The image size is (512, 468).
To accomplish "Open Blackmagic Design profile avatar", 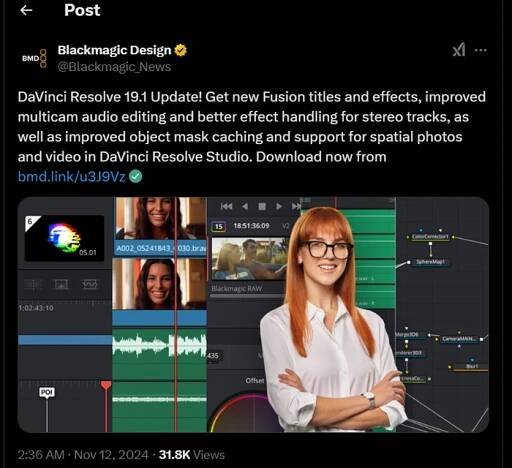I will coord(34,58).
